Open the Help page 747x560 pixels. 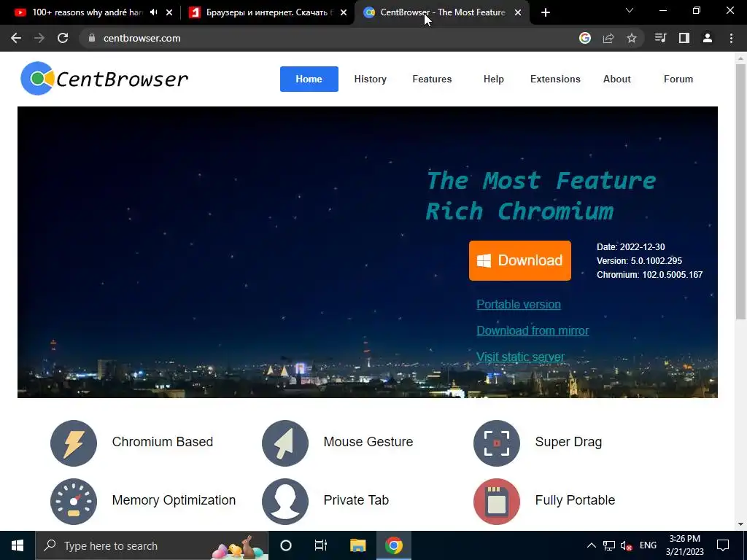click(x=494, y=79)
